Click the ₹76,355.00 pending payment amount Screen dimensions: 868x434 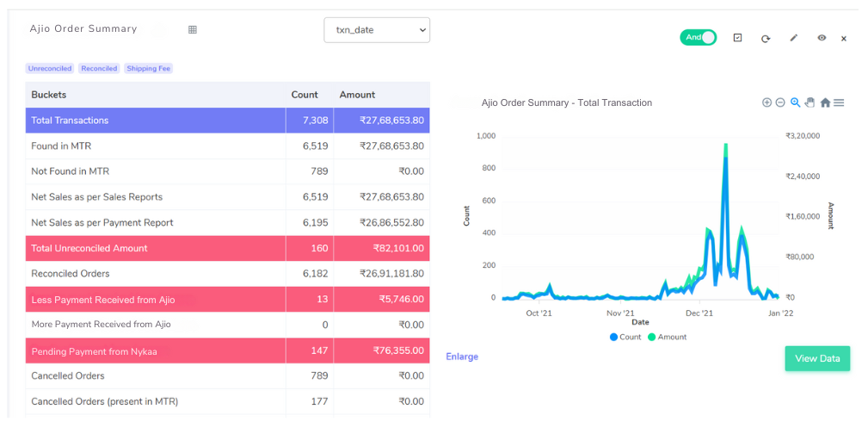pos(398,350)
